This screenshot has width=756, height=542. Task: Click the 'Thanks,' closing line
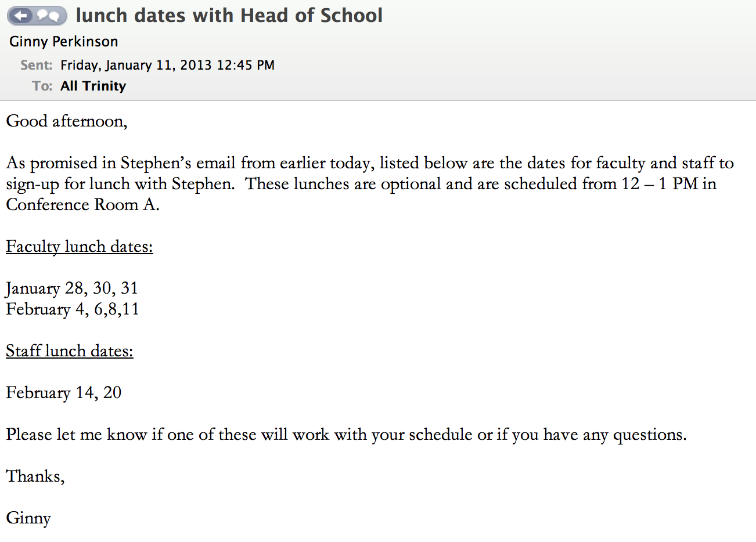point(35,476)
